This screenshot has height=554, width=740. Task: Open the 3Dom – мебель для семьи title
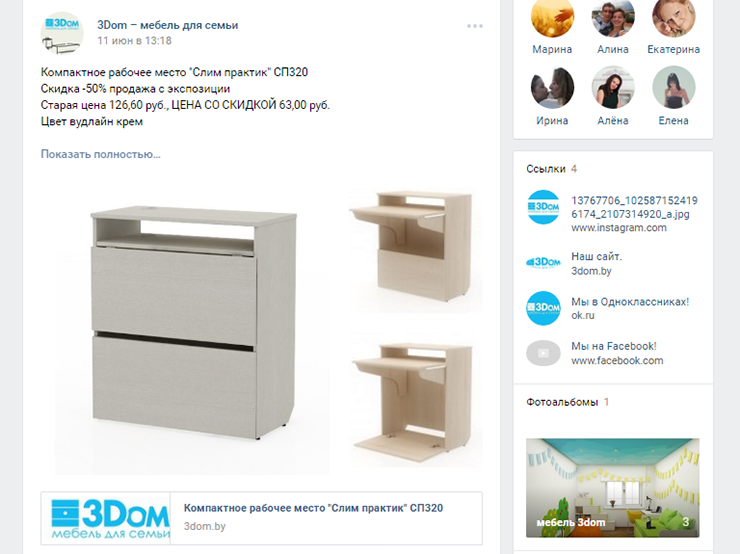[x=168, y=25]
